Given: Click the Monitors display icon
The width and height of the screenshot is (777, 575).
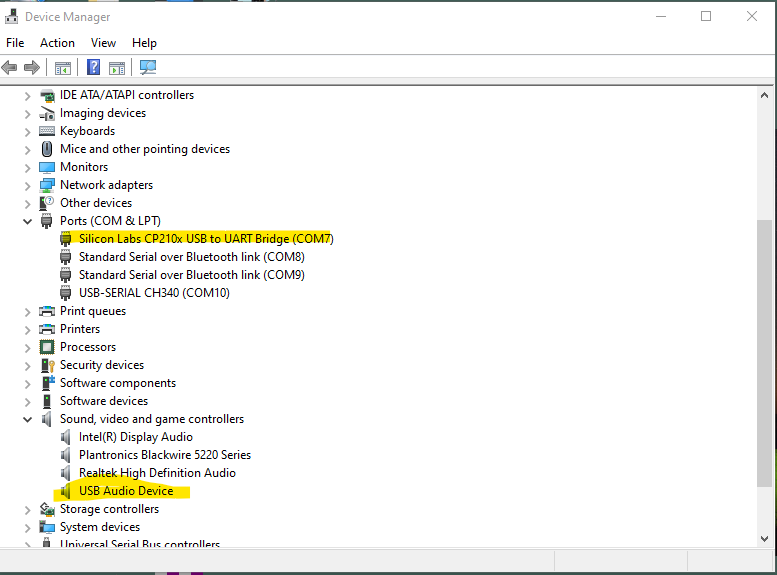Looking at the screenshot, I should pos(47,167).
